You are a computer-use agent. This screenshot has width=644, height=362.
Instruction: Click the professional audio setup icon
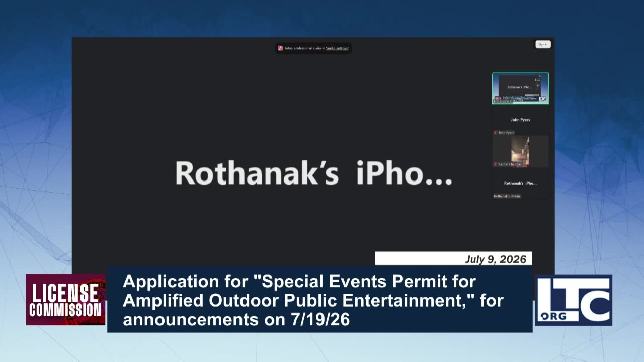coord(280,48)
